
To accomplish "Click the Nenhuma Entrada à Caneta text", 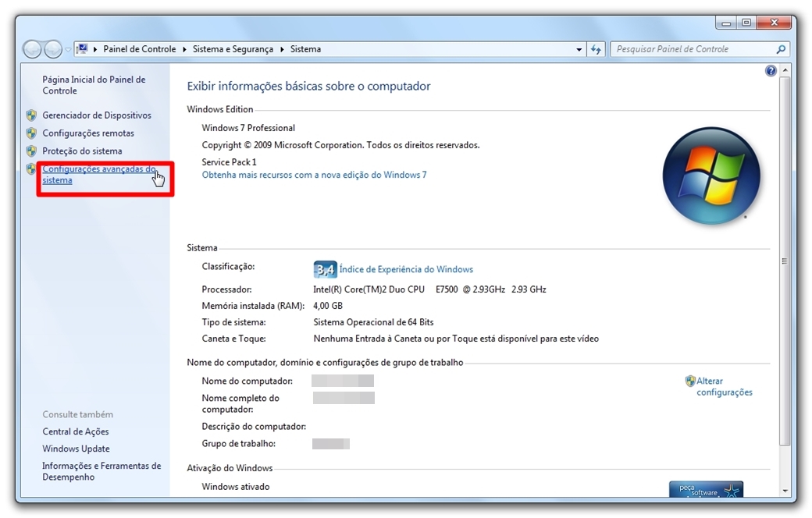I will [456, 339].
